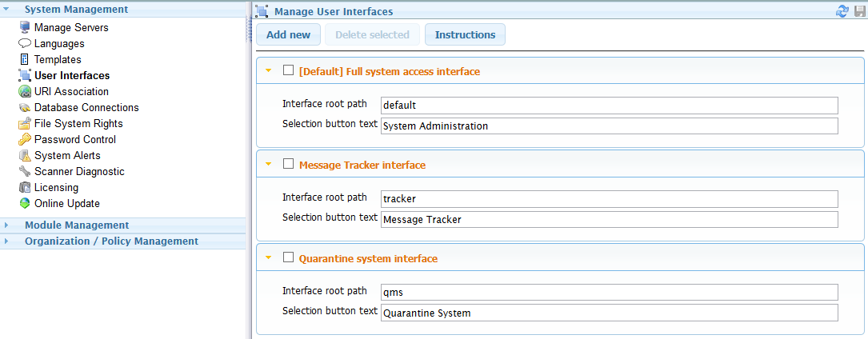
Task: Click the refresh icon in header
Action: tap(842, 11)
